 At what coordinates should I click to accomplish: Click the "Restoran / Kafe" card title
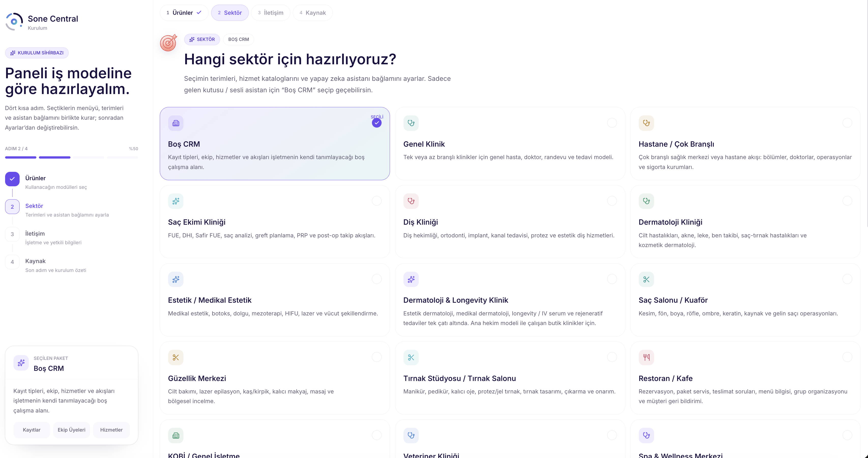(666, 378)
